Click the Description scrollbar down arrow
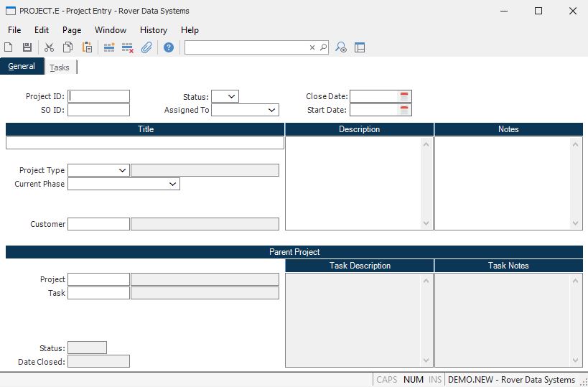 (426, 223)
